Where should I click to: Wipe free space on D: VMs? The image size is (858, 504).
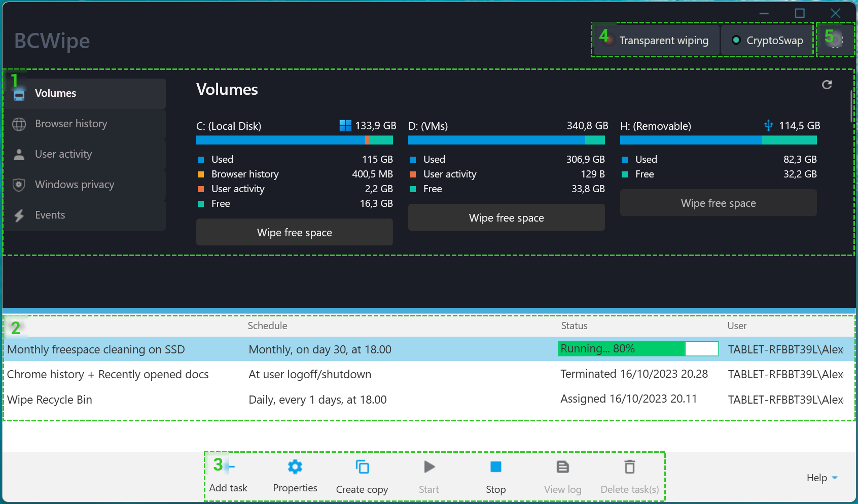tap(507, 218)
